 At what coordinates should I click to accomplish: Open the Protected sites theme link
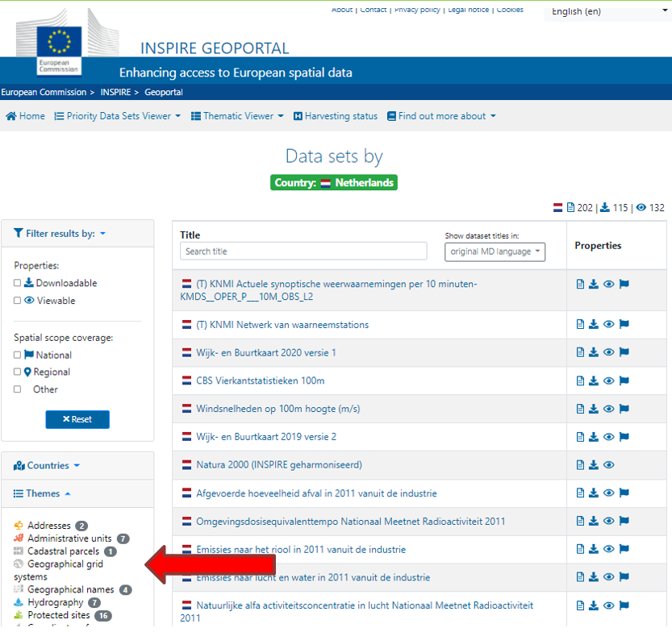pyautogui.click(x=59, y=615)
